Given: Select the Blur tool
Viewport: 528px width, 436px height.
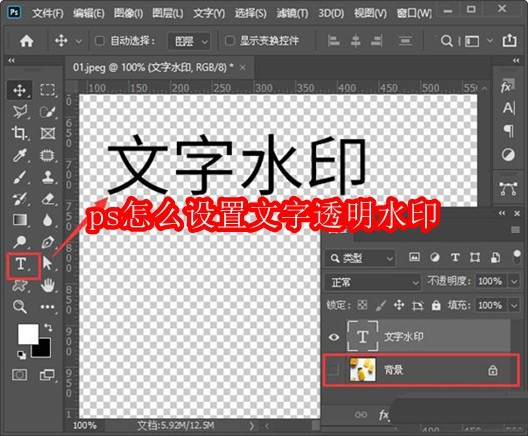Looking at the screenshot, I should (x=47, y=220).
